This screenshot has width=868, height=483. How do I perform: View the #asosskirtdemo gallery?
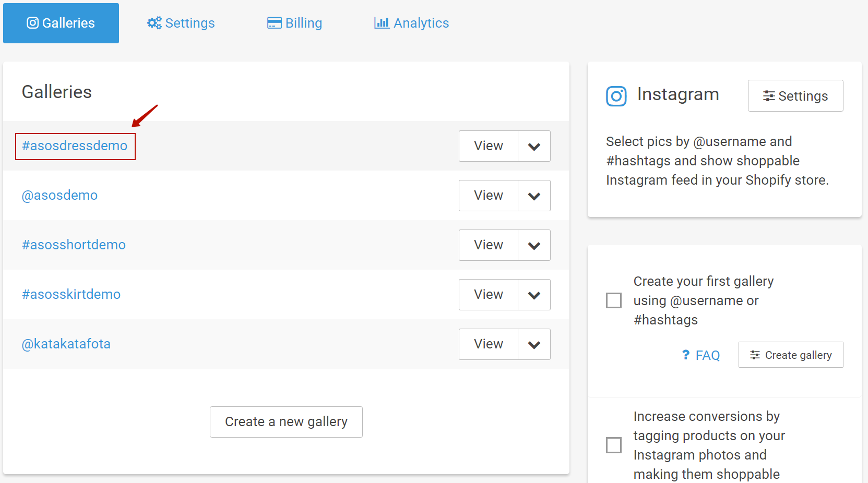[x=489, y=295]
